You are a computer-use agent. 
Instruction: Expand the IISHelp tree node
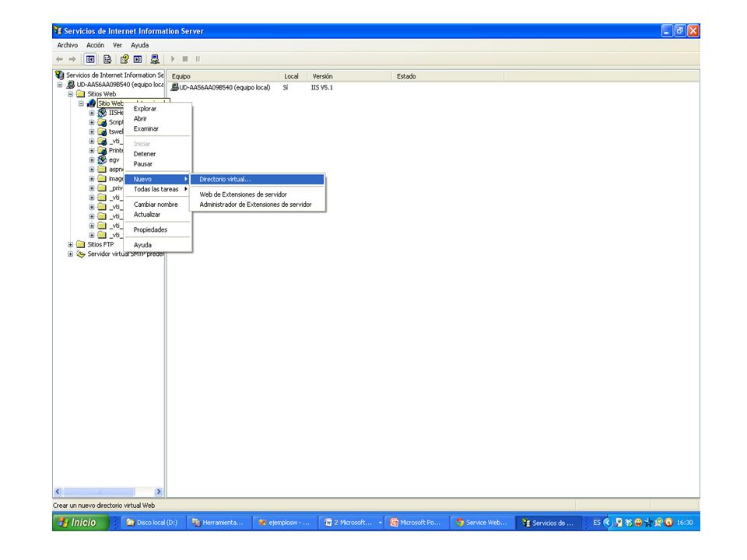coord(92,113)
